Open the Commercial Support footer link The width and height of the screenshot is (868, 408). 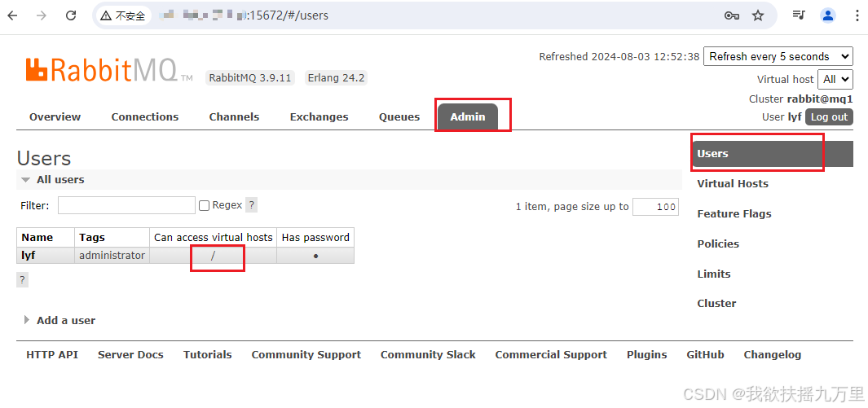point(551,355)
